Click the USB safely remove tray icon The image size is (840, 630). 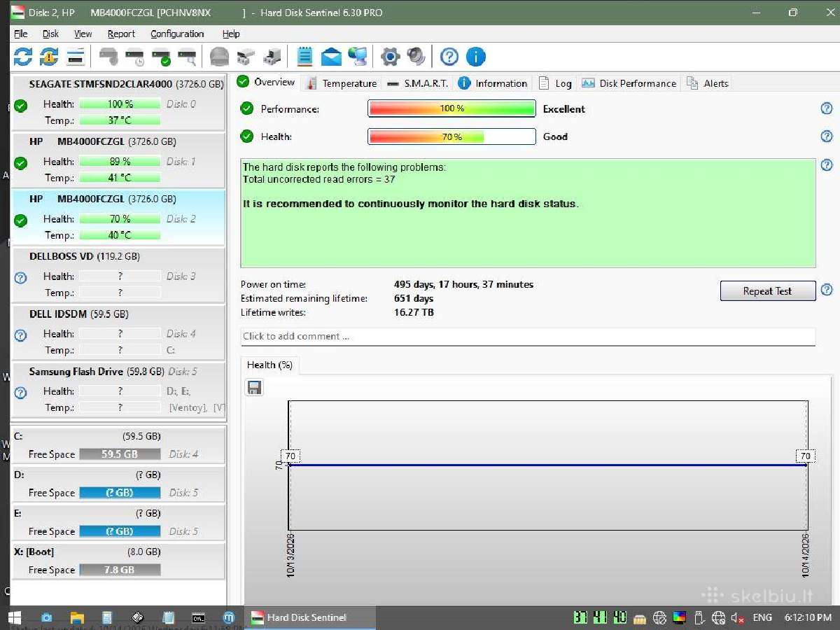click(699, 617)
